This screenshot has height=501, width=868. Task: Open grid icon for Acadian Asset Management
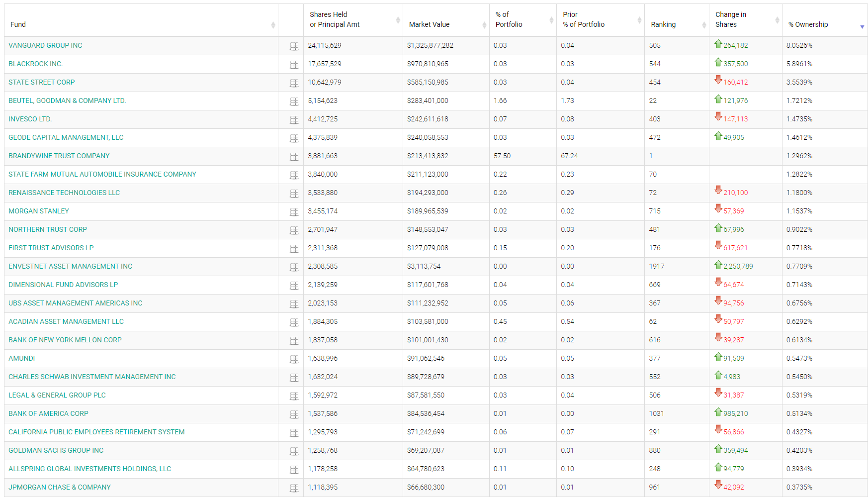294,322
